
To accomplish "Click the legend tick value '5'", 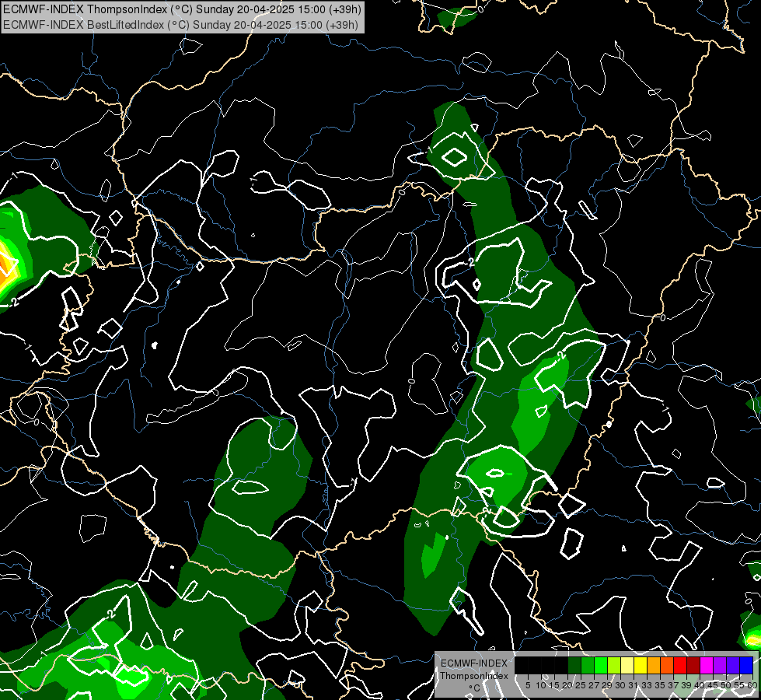I will tap(528, 685).
